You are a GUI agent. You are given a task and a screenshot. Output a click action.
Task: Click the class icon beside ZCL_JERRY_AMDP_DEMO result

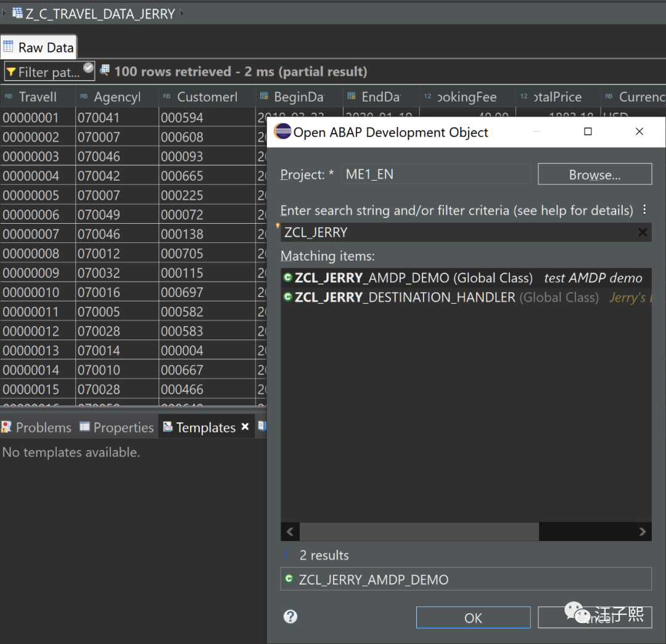point(287,278)
